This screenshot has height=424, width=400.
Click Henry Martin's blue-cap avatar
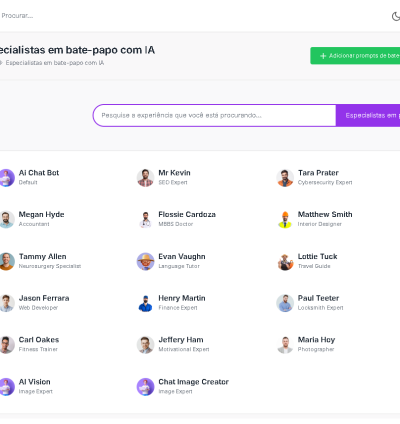[x=145, y=303]
